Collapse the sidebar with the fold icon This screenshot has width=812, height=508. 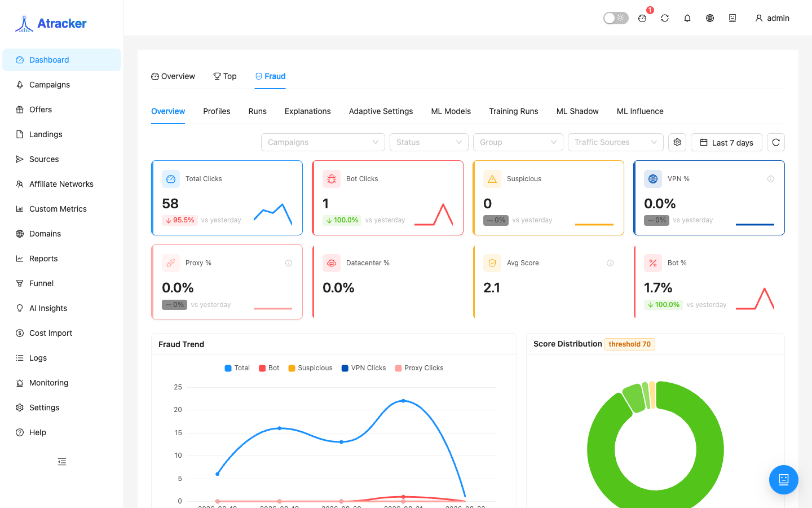coord(62,462)
